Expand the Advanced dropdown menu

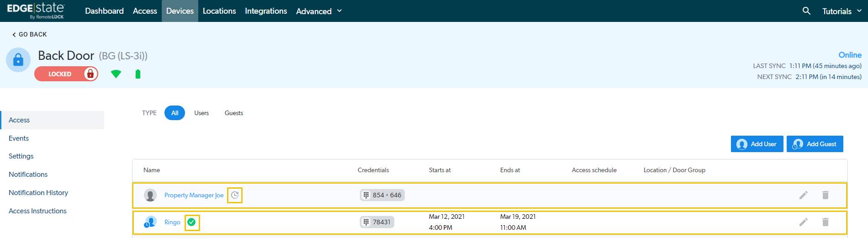click(x=318, y=11)
